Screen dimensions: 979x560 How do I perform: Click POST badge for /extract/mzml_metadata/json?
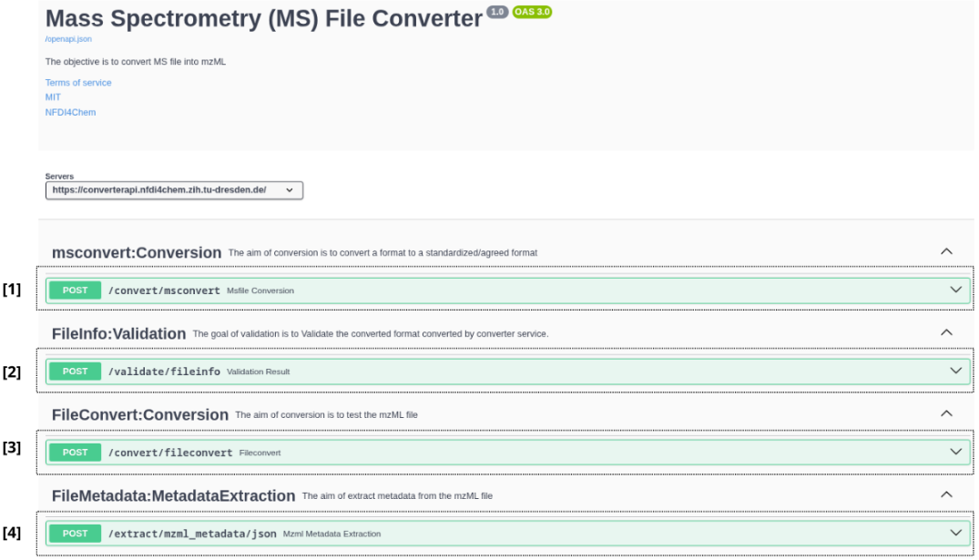point(75,534)
